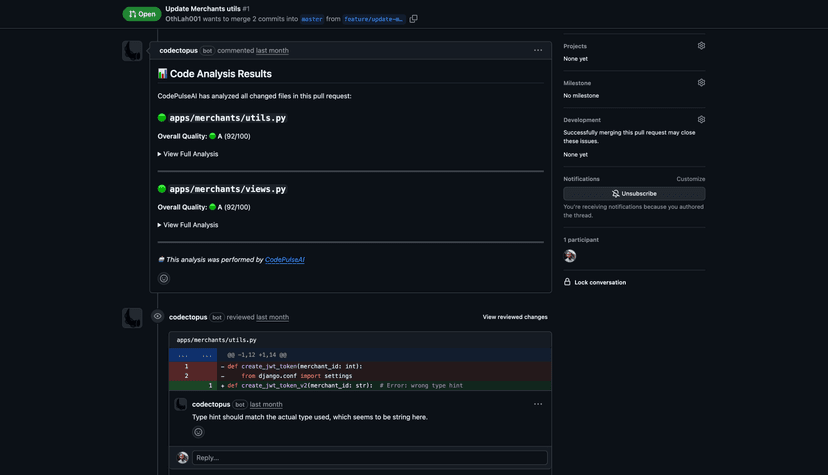
Task: Click the Open pull request status badge
Action: (x=142, y=14)
